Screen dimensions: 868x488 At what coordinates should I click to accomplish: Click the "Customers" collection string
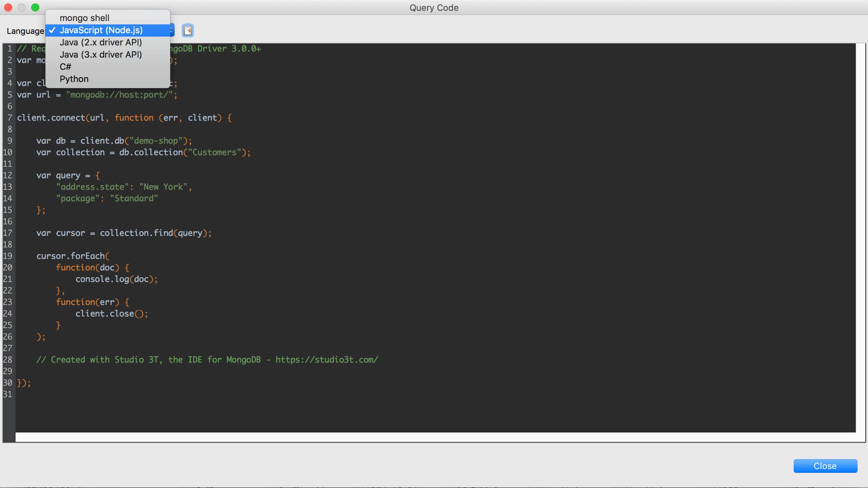[x=214, y=152]
